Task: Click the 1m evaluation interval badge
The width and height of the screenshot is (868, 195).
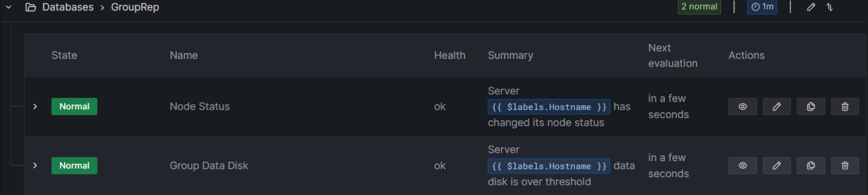Action: pos(762,7)
